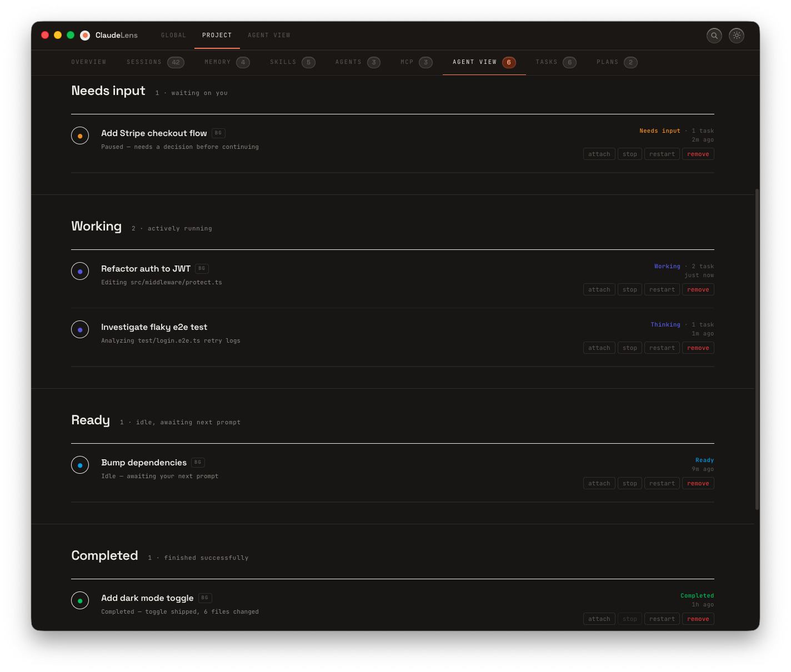Click the "Investigate flaky e2e test" title
The width and height of the screenshot is (791, 672).
154,327
